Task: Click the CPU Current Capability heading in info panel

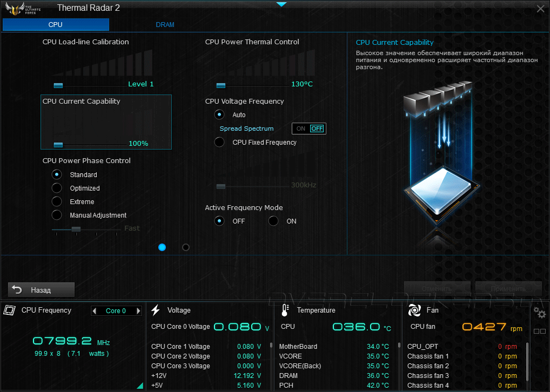Action: click(394, 43)
